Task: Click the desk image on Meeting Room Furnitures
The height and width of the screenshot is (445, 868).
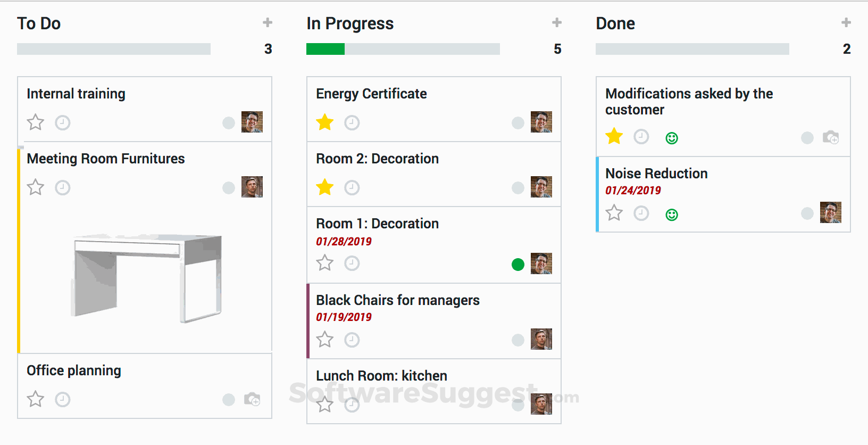Action: pyautogui.click(x=146, y=277)
